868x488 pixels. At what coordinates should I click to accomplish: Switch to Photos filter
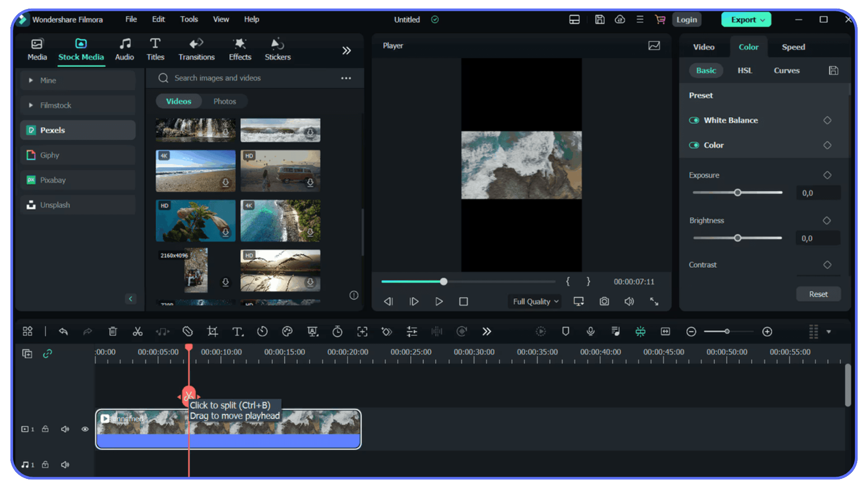coord(225,101)
